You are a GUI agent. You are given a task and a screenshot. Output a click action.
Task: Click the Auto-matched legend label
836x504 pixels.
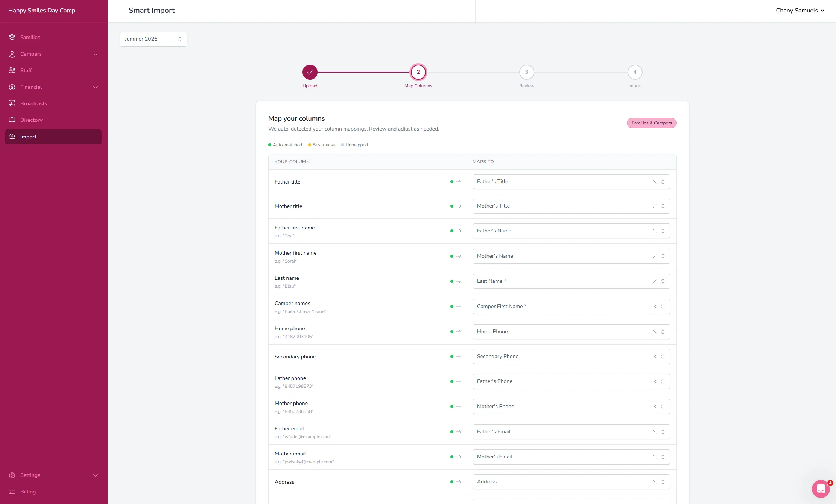[x=287, y=145]
